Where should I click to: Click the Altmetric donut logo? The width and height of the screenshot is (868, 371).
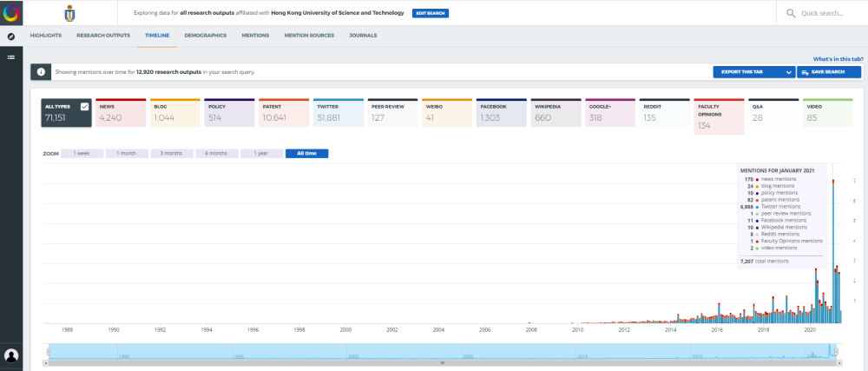point(11,13)
